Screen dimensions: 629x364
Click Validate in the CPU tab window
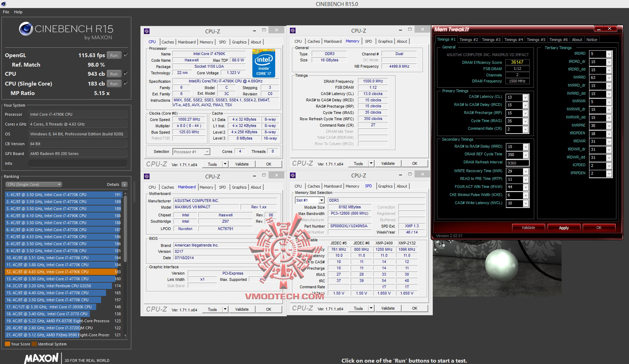pyautogui.click(x=242, y=164)
